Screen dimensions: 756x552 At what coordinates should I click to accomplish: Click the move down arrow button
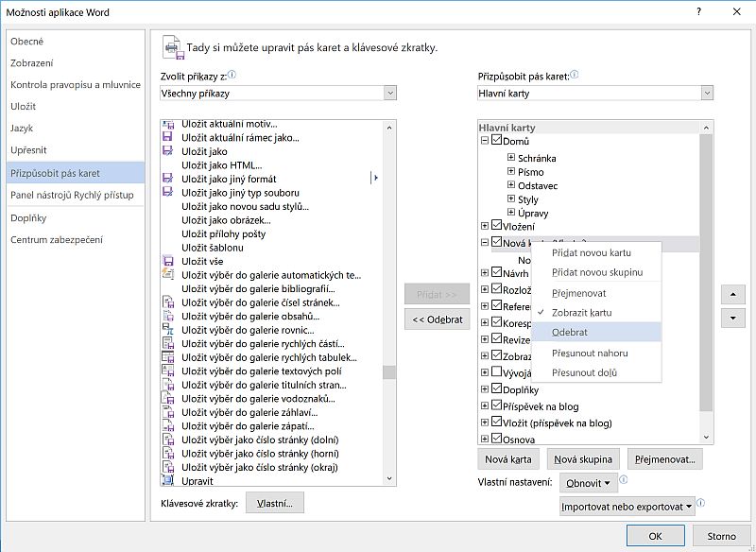pos(733,319)
